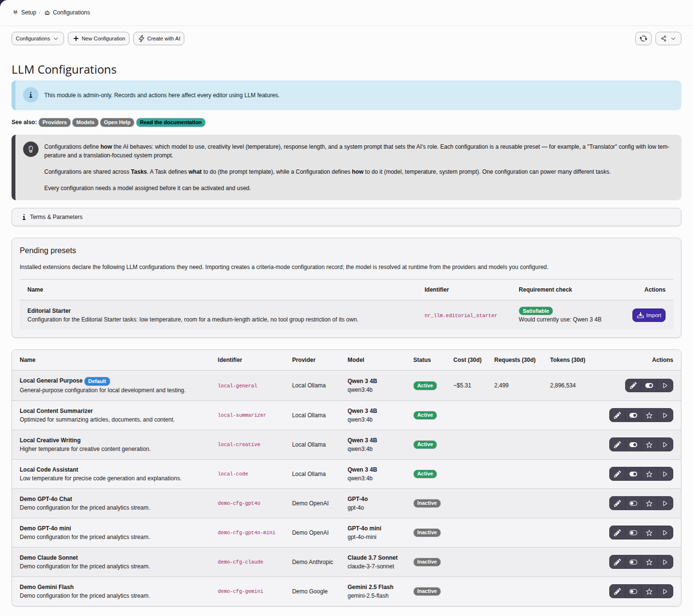Run test for Demo GPT-4o Chat
This screenshot has width=693, height=616.
(665, 503)
